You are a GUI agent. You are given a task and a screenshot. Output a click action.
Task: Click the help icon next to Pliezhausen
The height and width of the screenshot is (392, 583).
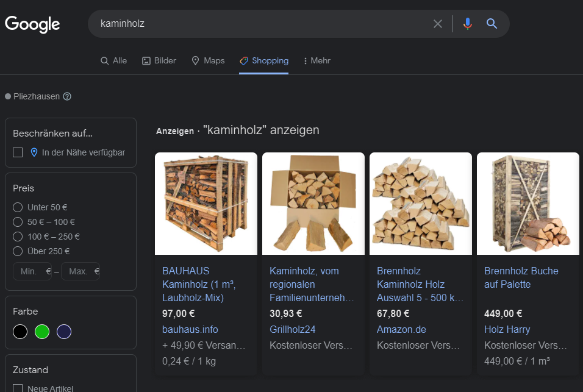67,96
